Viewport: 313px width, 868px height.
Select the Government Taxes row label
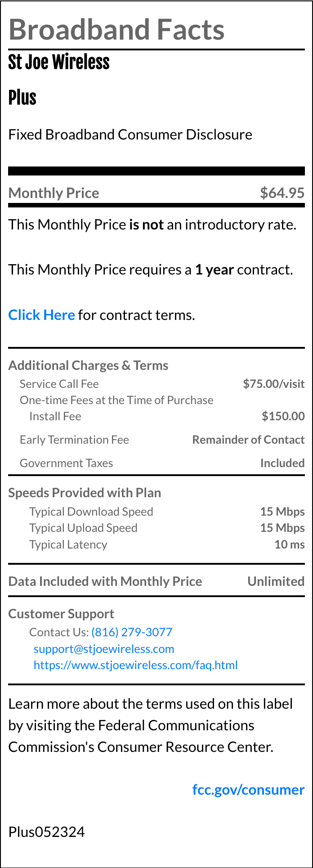pos(66,463)
